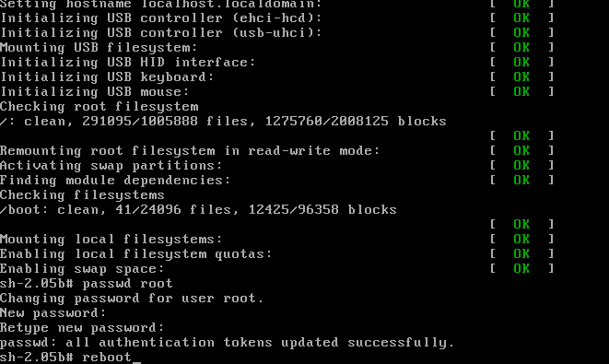
Task: Click OK next to Mounting USB filesystem
Action: 521,47
